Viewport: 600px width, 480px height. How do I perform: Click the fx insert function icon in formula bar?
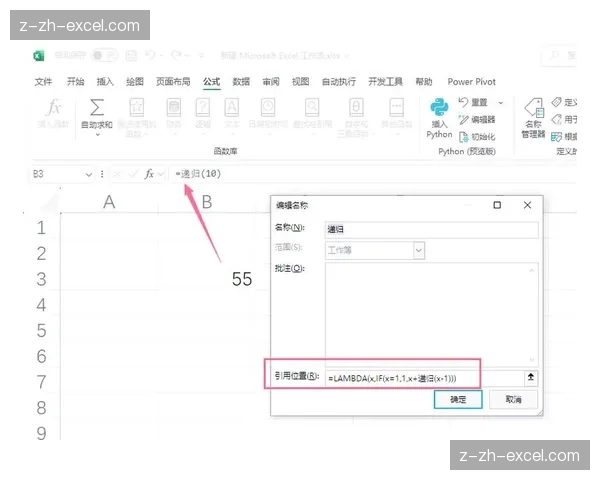(149, 175)
